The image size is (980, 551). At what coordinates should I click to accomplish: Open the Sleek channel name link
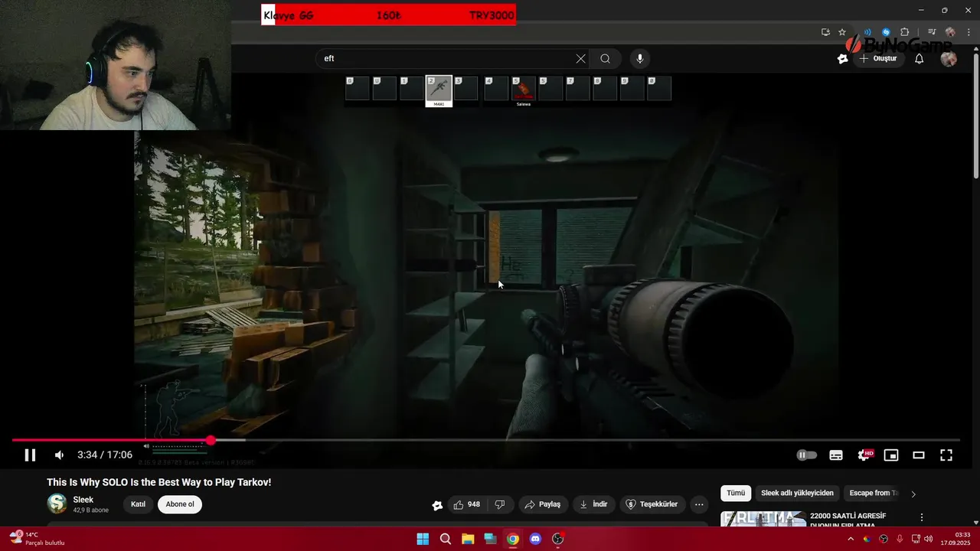(83, 500)
